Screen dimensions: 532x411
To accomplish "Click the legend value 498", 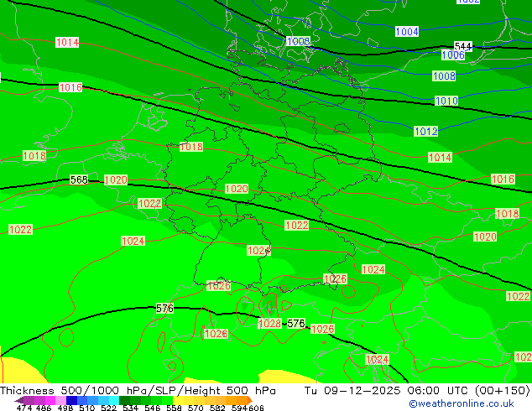I will [x=65, y=408].
